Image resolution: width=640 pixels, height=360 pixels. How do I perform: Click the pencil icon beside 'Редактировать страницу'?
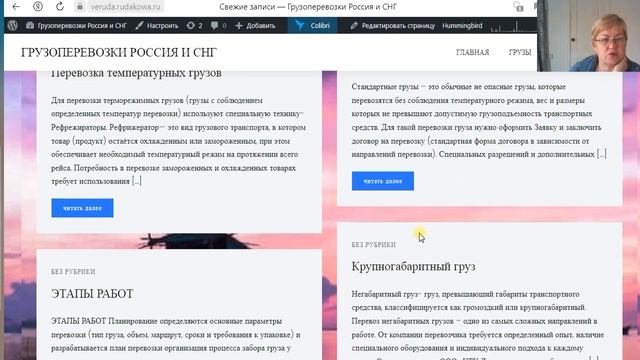click(x=354, y=25)
